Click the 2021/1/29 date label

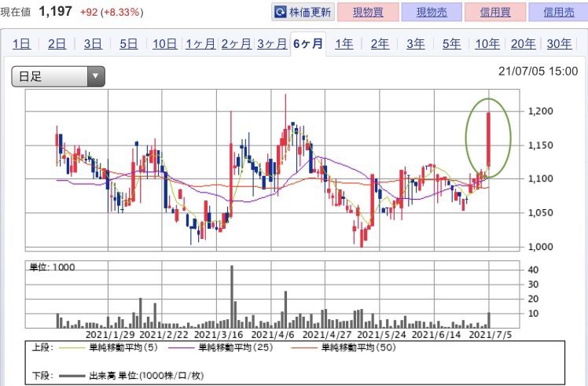pos(110,335)
